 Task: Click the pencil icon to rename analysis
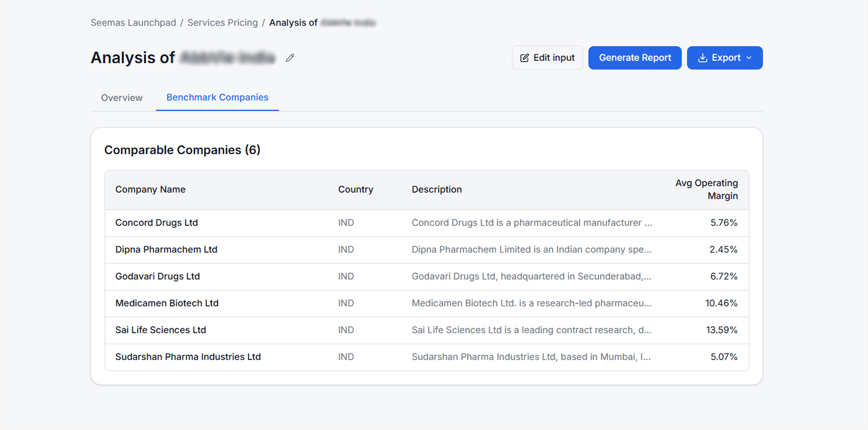pyautogui.click(x=290, y=58)
